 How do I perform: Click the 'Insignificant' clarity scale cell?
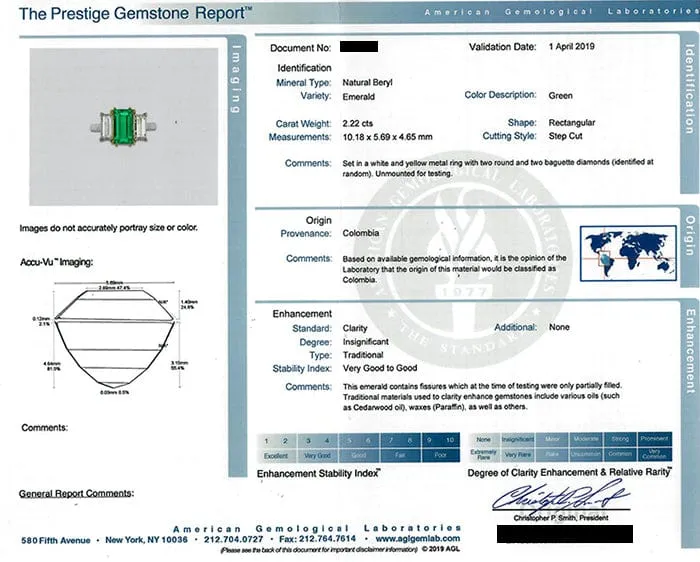(518, 439)
